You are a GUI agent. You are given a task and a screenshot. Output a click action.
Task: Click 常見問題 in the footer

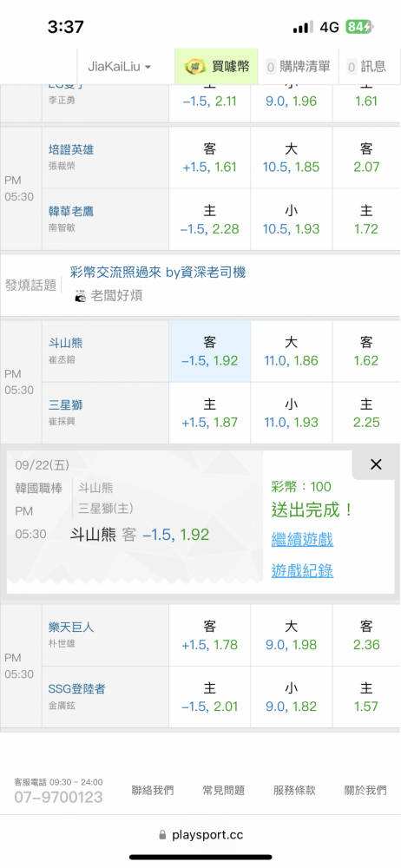(224, 790)
